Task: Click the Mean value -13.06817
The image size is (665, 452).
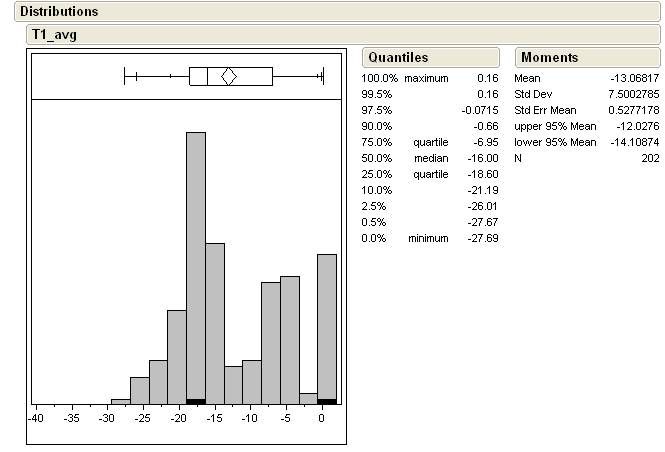Action: tap(635, 78)
